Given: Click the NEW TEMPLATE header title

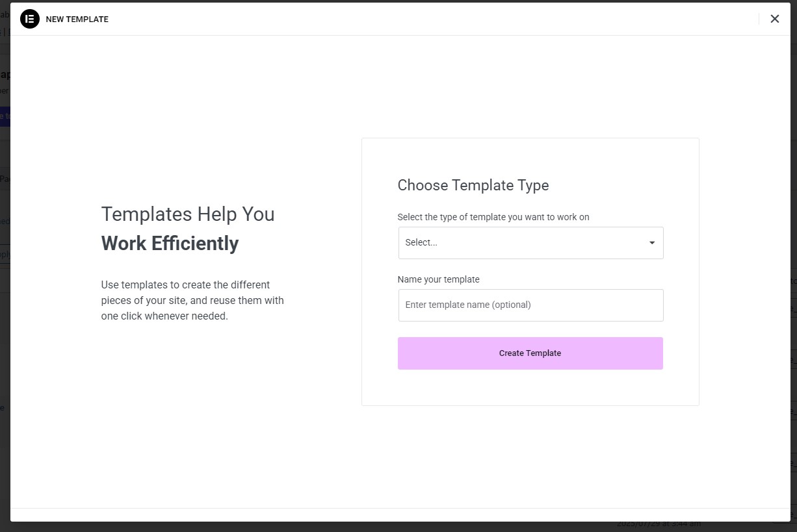Looking at the screenshot, I should (77, 19).
